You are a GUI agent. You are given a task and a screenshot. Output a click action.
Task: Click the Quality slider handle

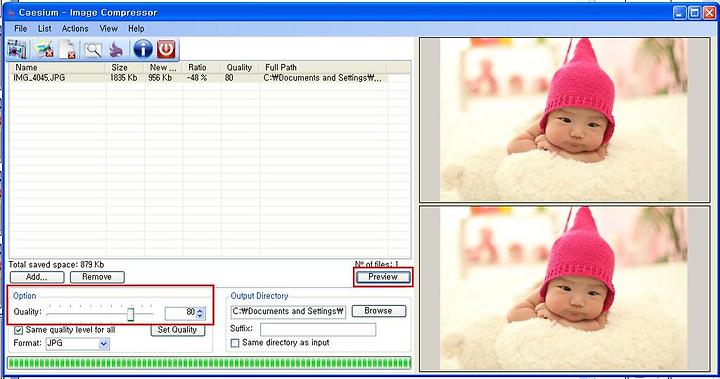(x=130, y=314)
